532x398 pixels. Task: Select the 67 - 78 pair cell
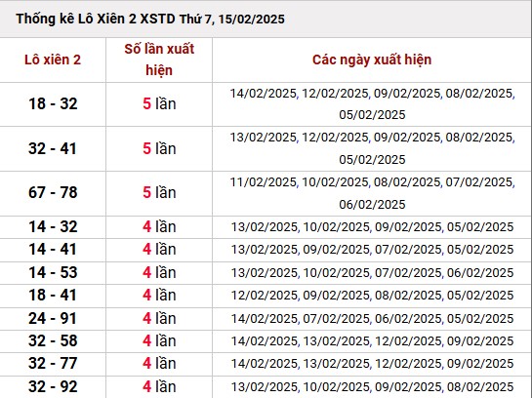coord(53,192)
